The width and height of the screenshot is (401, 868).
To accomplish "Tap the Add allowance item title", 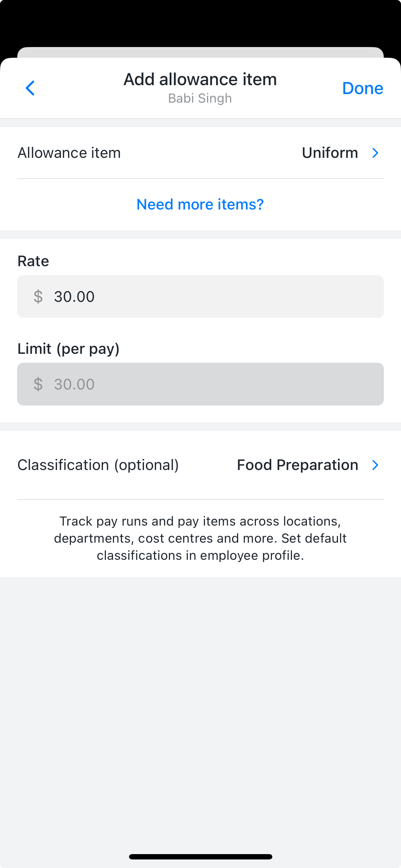I will pyautogui.click(x=200, y=79).
